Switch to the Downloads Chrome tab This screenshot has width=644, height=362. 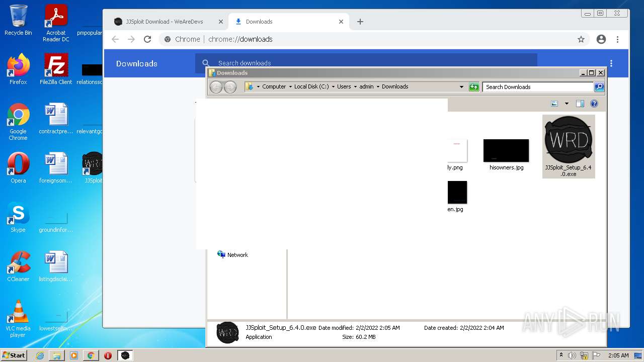[289, 22]
